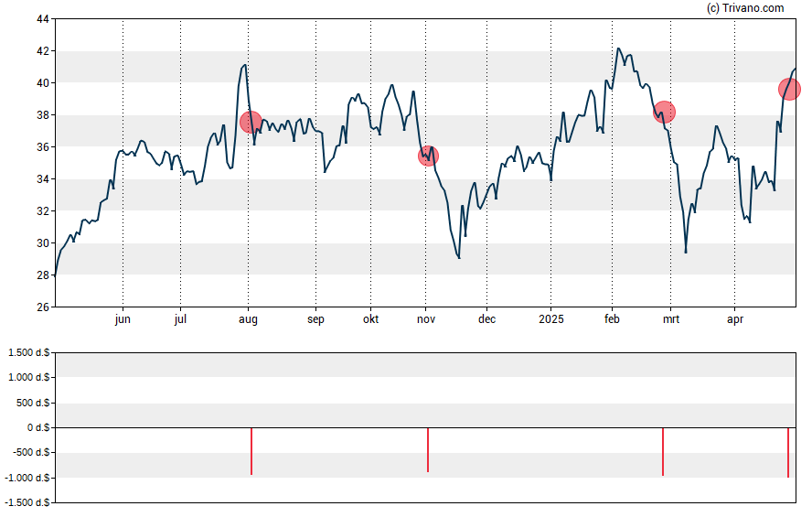
Task: Click the '500 d.$' axis label
Action: 33,403
